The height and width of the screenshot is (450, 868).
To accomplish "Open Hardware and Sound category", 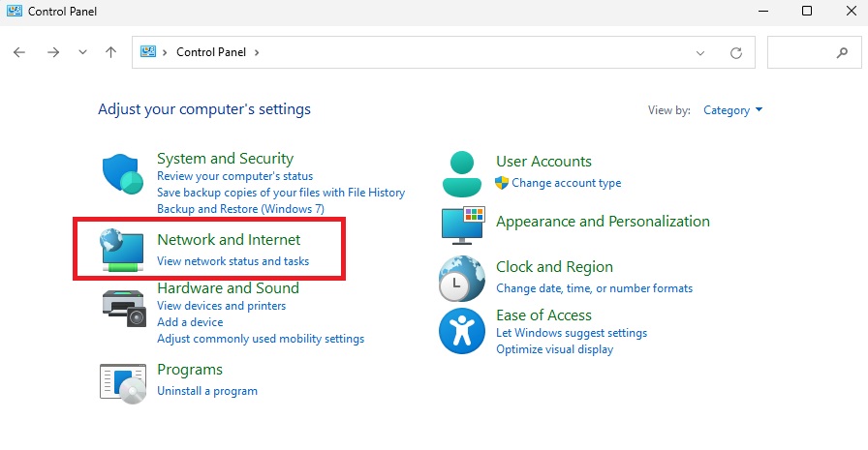I will tap(228, 288).
